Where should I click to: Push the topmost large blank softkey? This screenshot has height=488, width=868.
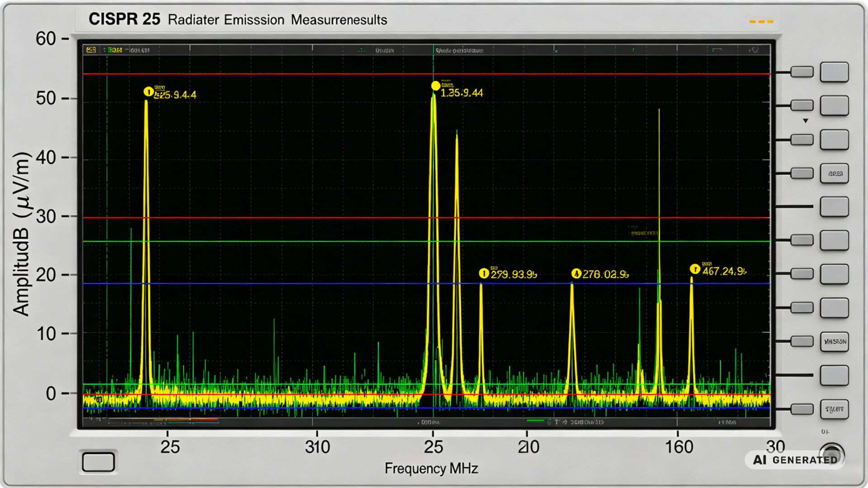[x=834, y=72]
